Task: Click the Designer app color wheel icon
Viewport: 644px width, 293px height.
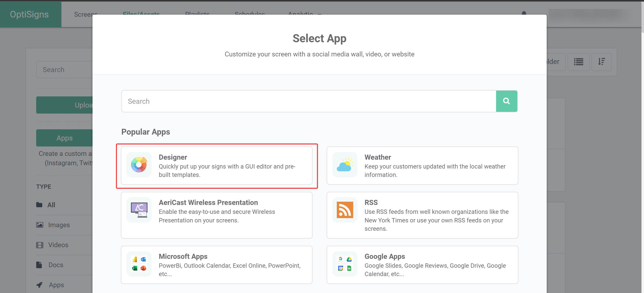Action: coord(139,165)
